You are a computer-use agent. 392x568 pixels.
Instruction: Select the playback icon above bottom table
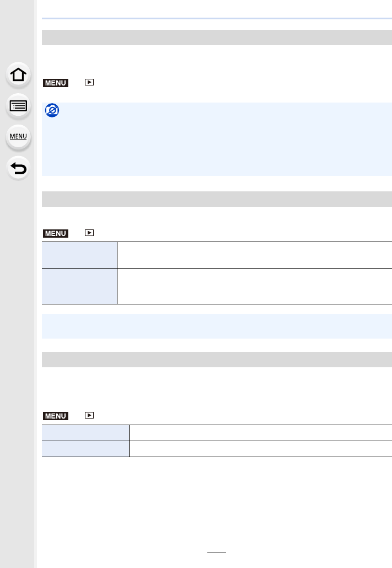[89, 415]
